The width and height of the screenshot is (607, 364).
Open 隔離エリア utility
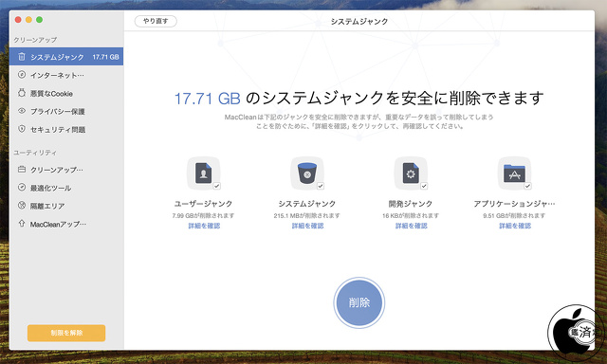66,206
